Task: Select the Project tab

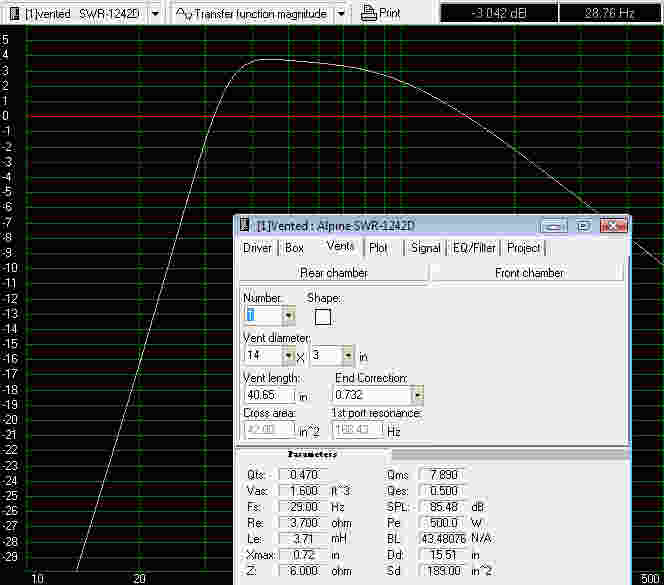Action: 523,248
